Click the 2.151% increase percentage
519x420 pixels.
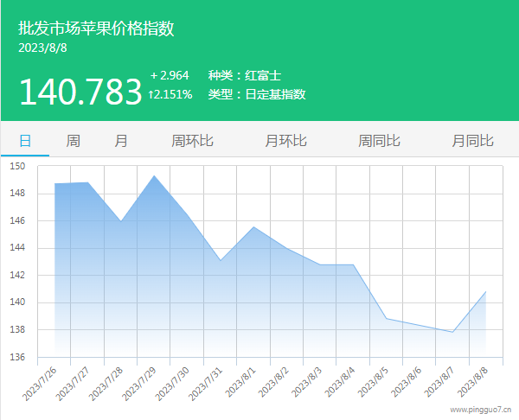[x=170, y=94]
